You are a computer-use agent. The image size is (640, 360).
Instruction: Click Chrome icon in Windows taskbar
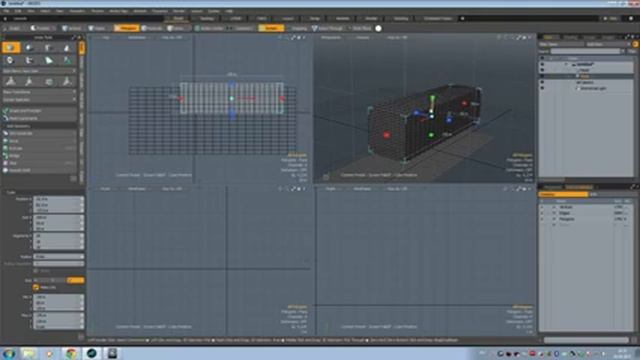pyautogui.click(x=71, y=353)
